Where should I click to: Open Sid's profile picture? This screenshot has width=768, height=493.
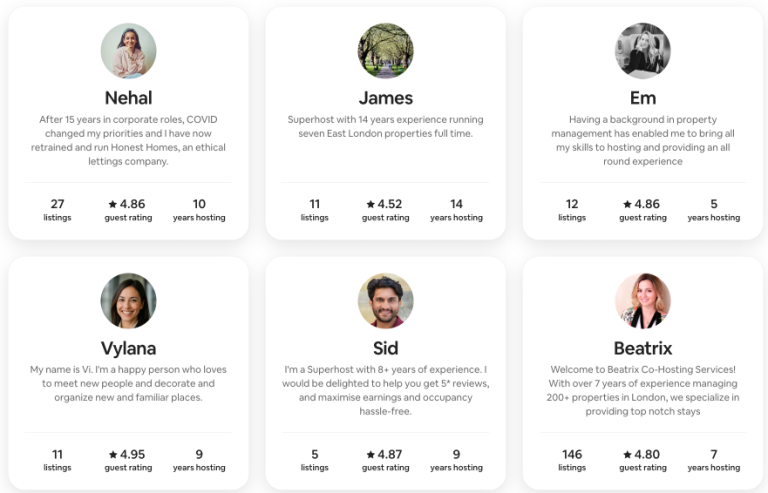click(385, 301)
